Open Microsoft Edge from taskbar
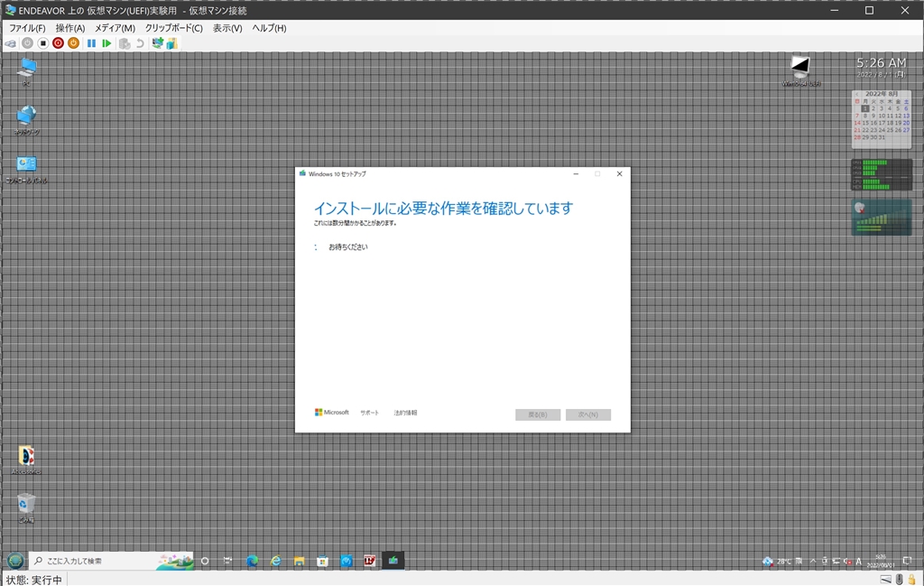This screenshot has width=924, height=586. point(252,561)
